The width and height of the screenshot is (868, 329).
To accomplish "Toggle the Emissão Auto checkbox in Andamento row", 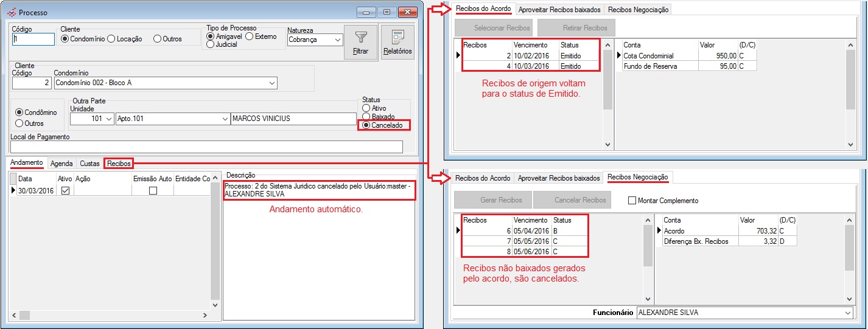I will point(153,190).
